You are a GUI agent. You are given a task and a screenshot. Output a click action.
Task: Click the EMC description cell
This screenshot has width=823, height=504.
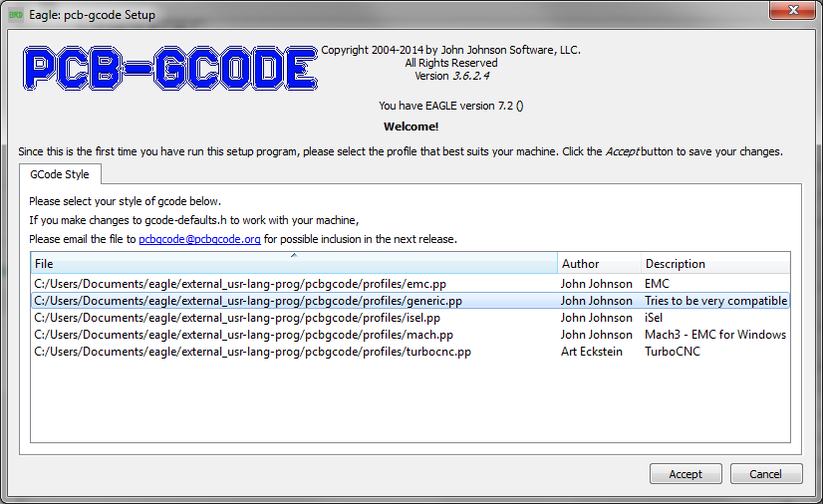tap(658, 284)
